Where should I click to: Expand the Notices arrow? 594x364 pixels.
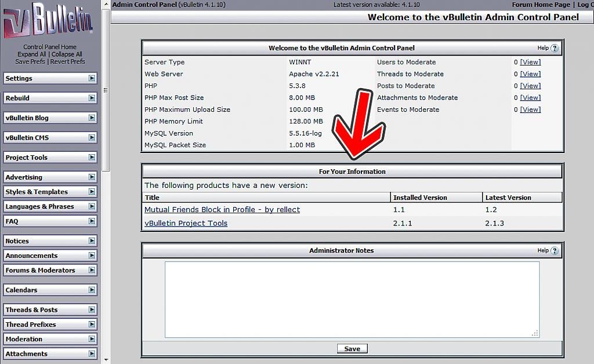tap(92, 241)
